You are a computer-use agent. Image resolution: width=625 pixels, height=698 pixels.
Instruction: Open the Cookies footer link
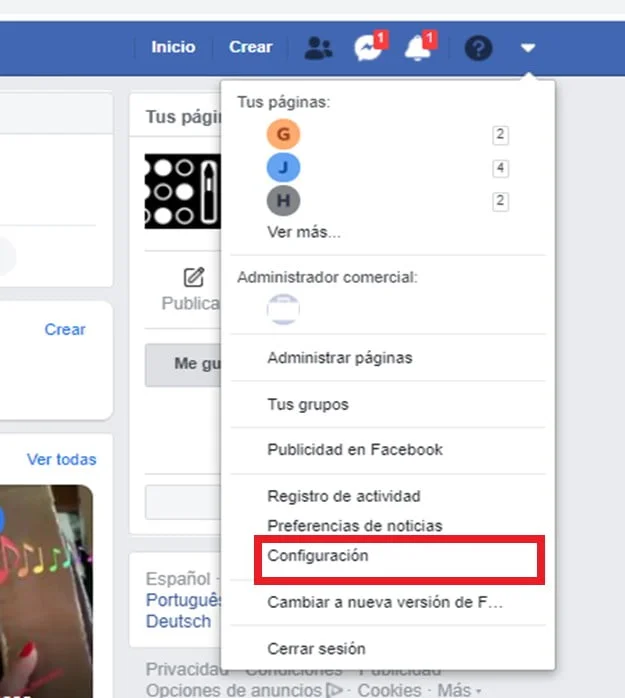pyautogui.click(x=390, y=690)
